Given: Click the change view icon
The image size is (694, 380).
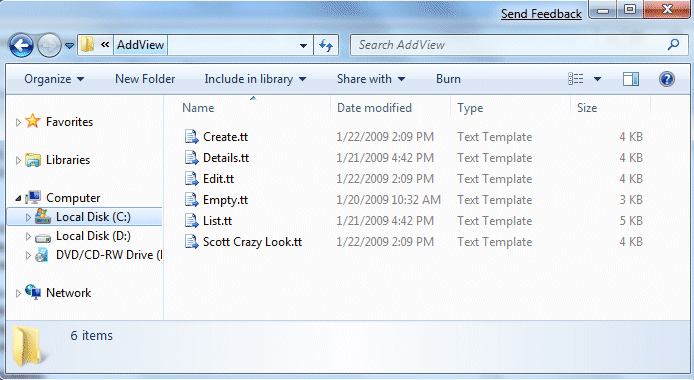Looking at the screenshot, I should [575, 79].
